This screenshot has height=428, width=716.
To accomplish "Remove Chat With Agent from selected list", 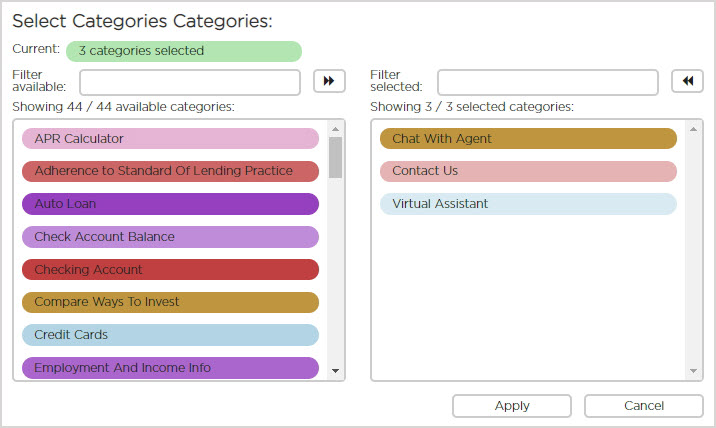I will click(528, 139).
